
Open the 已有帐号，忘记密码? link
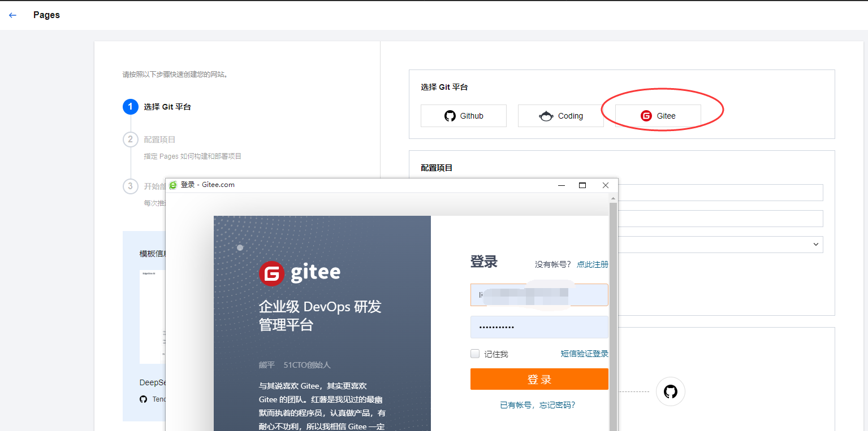[538, 405]
